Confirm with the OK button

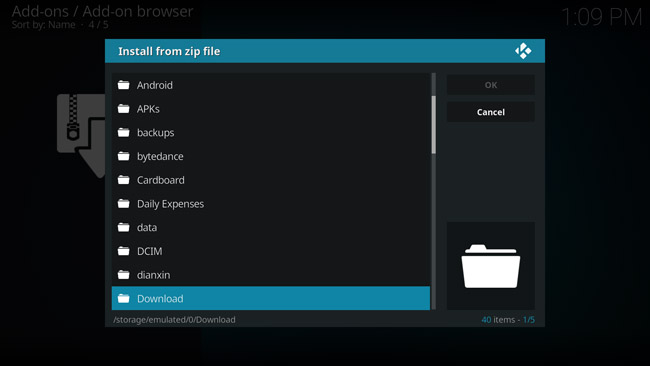click(491, 85)
